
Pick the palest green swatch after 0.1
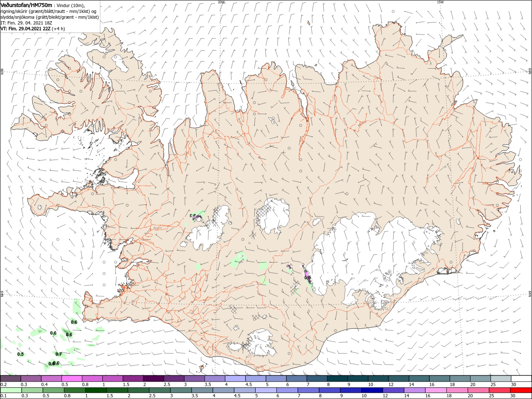(10, 390)
